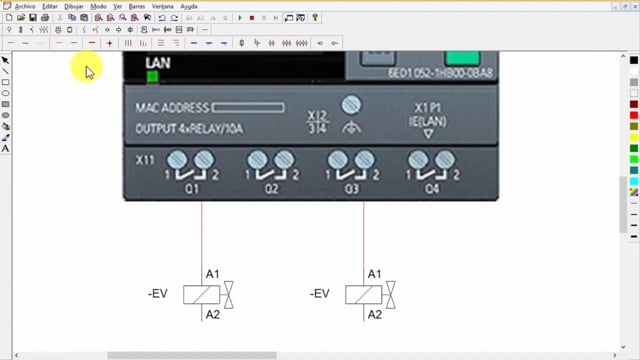The width and height of the screenshot is (640, 360).
Task: Select the right -EV solenoid valve symbol
Action: pos(370,295)
